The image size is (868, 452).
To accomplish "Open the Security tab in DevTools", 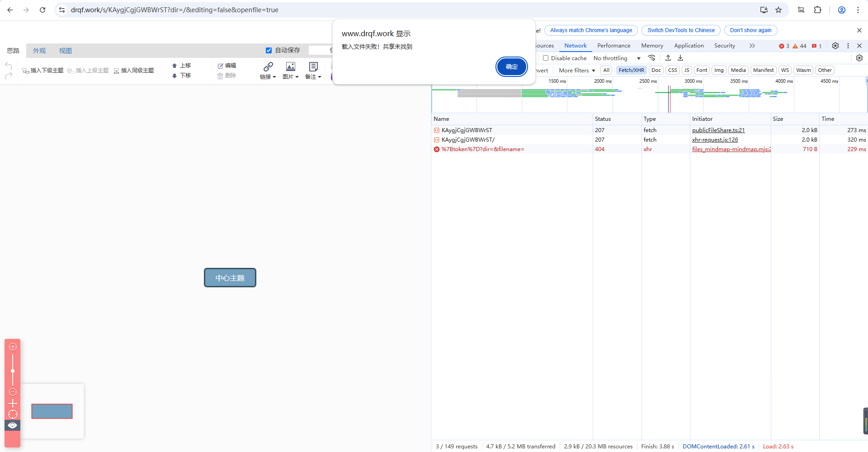I will tap(725, 46).
